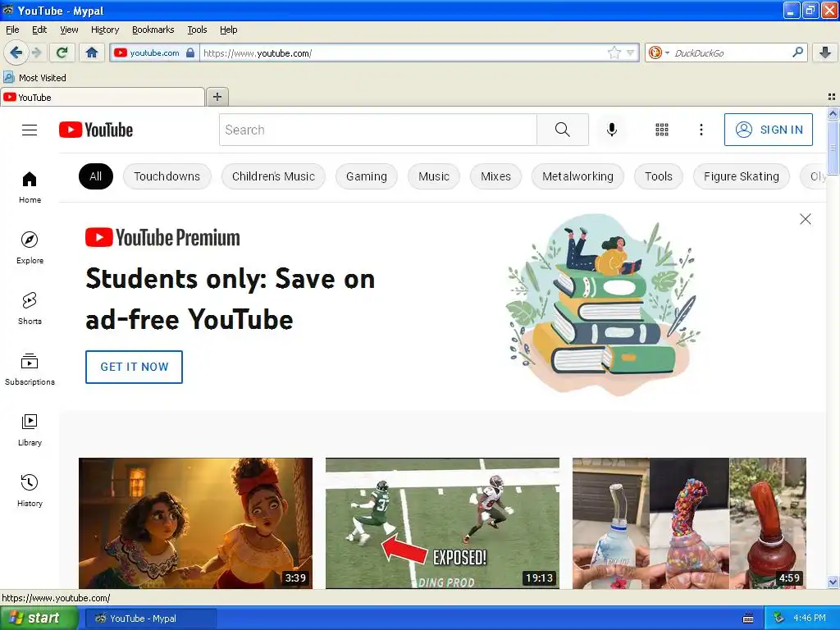Filter by Music chip
The height and width of the screenshot is (630, 840).
[434, 176]
